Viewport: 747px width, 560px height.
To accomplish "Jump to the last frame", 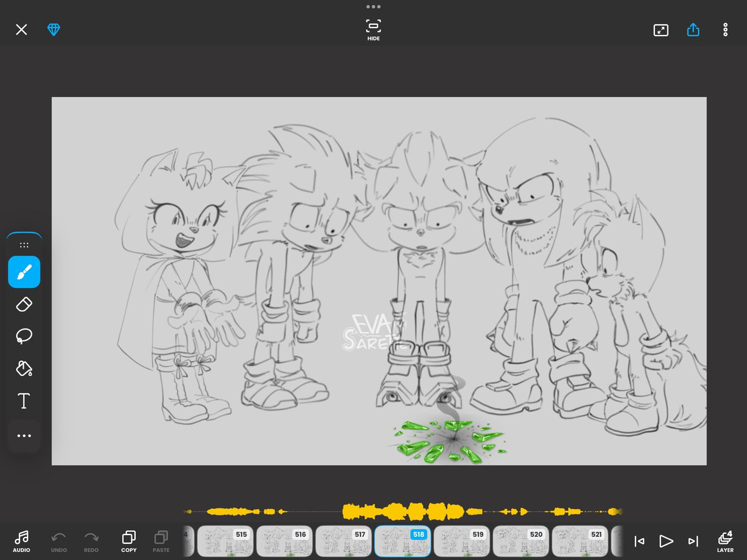I will [693, 541].
